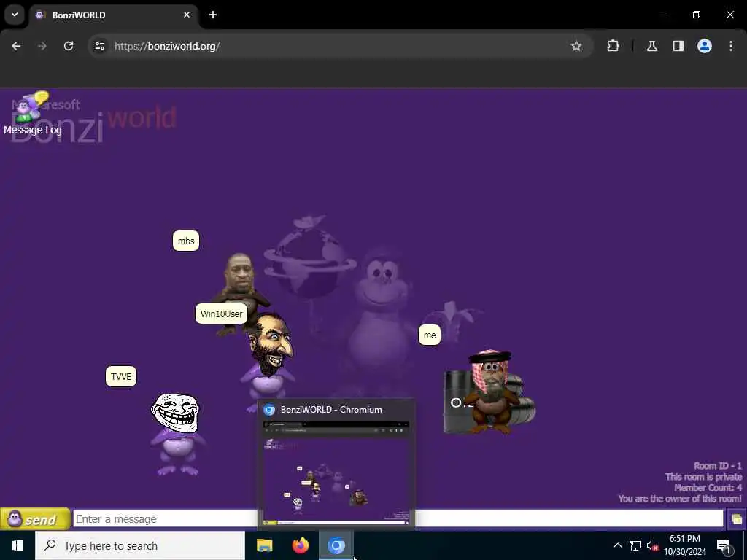Show hidden system tray icons
The width and height of the screenshot is (747, 560).
pyautogui.click(x=617, y=545)
